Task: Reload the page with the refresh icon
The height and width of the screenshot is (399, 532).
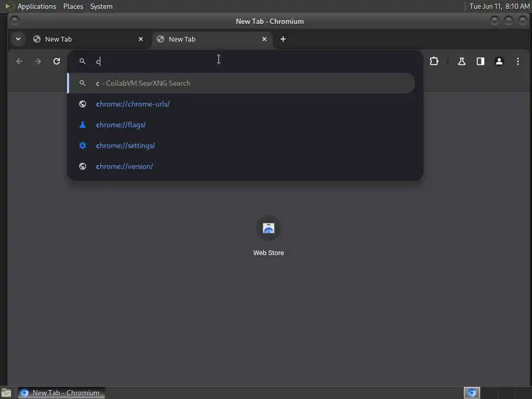Action: (57, 61)
